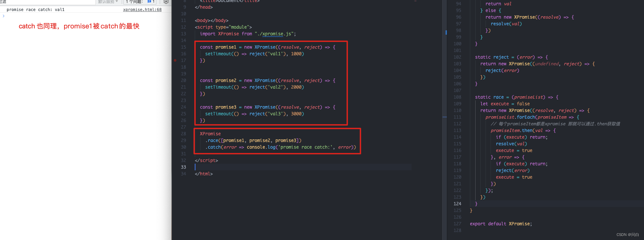Click the <script type="module"> line
This screenshot has width=644, height=240.
click(x=223, y=27)
